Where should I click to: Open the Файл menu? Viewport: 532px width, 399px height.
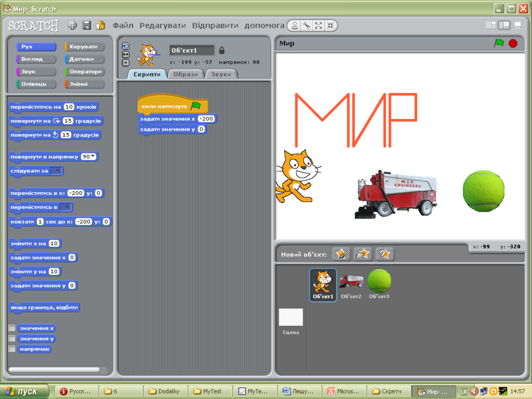(123, 25)
